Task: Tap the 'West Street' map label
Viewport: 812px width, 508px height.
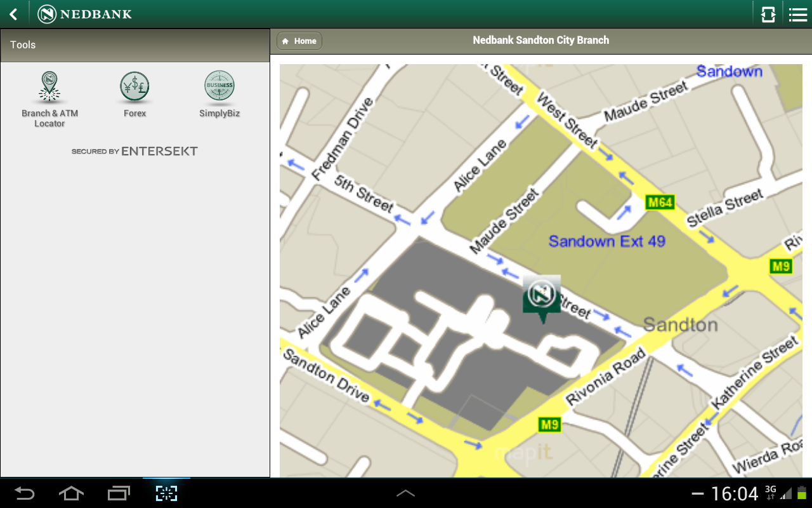Action: (566, 121)
